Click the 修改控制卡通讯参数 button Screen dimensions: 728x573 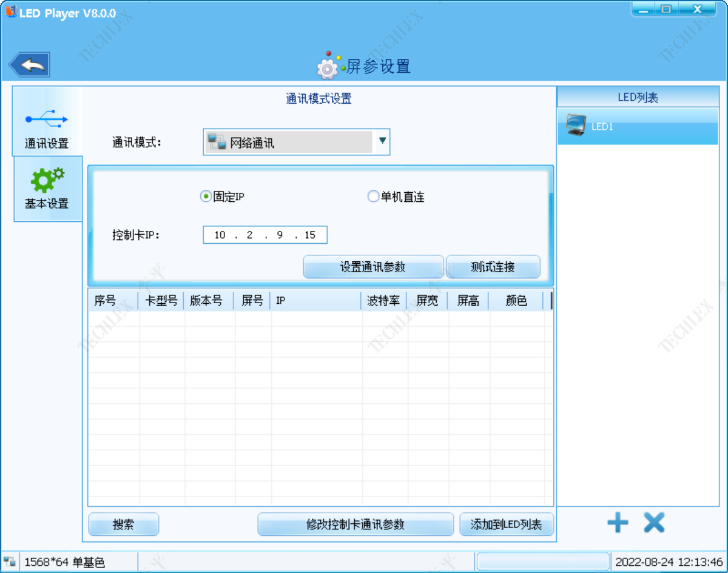click(356, 524)
